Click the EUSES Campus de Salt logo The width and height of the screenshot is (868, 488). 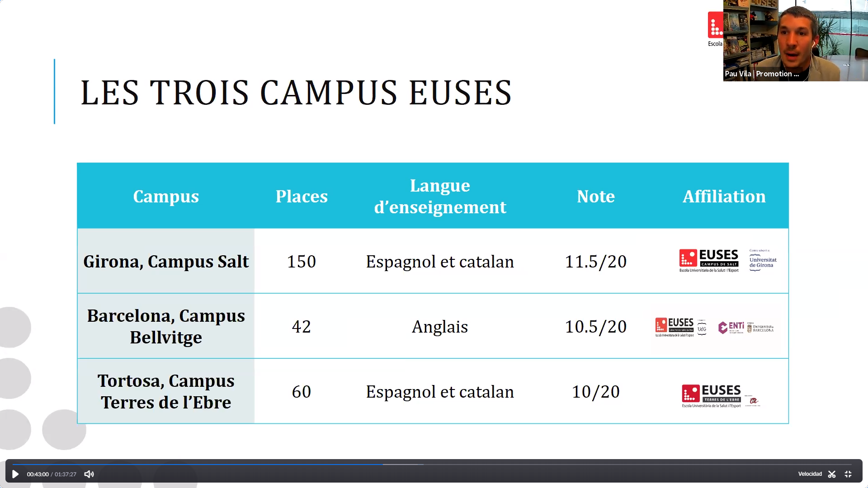709,261
